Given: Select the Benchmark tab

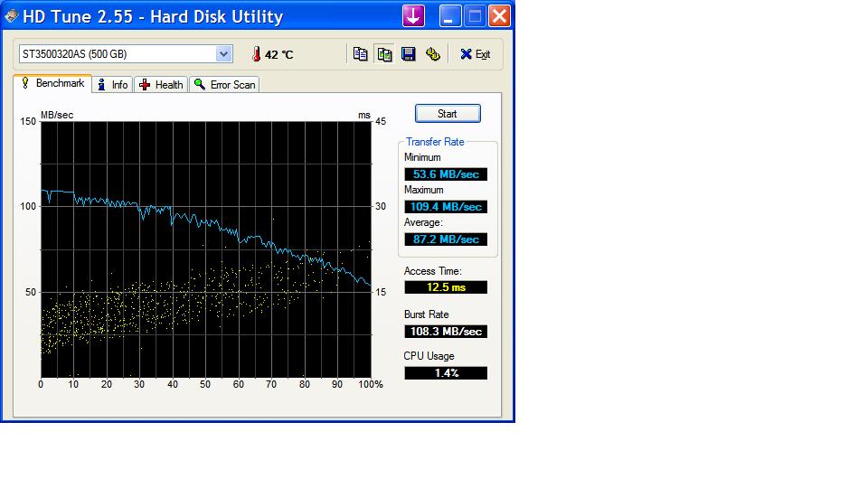Looking at the screenshot, I should click(x=52, y=83).
